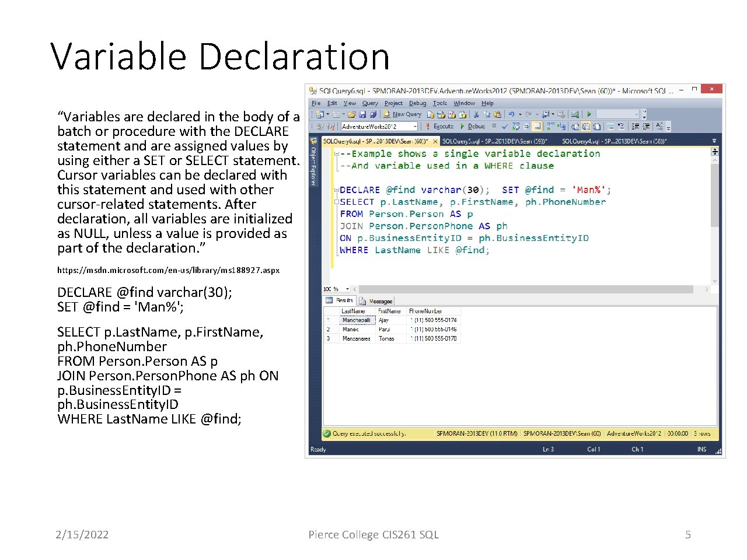Select the Manzanares result cell
This screenshot has height=560, width=747.
pyautogui.click(x=357, y=339)
